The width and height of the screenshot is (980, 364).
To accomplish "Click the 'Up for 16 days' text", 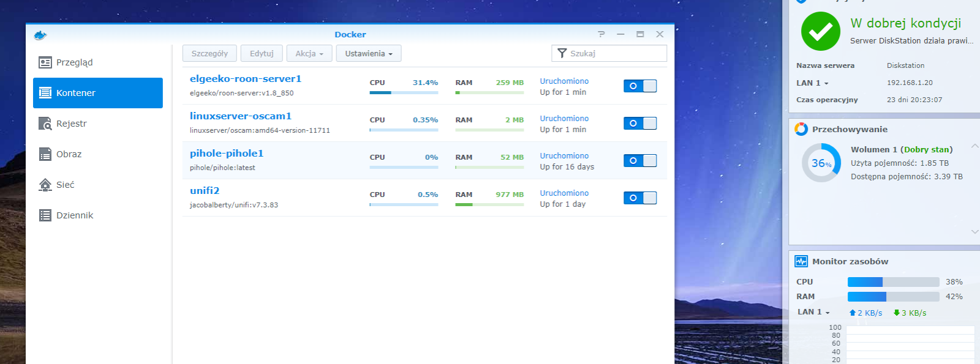I will pos(567,166).
